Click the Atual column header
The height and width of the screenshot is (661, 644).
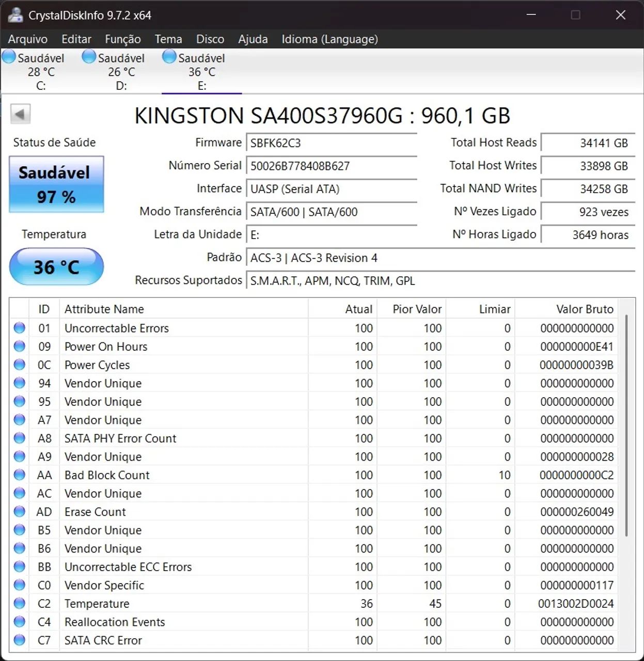360,309
